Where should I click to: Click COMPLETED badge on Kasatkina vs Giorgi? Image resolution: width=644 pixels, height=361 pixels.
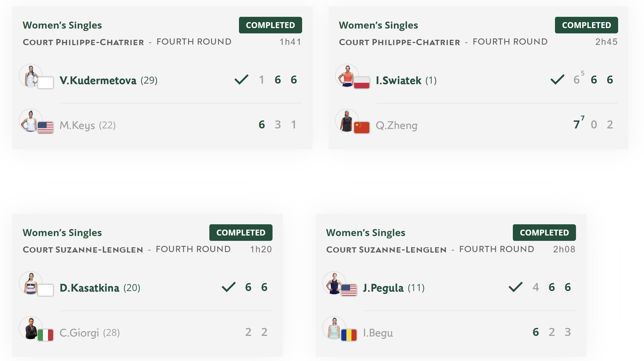(241, 233)
